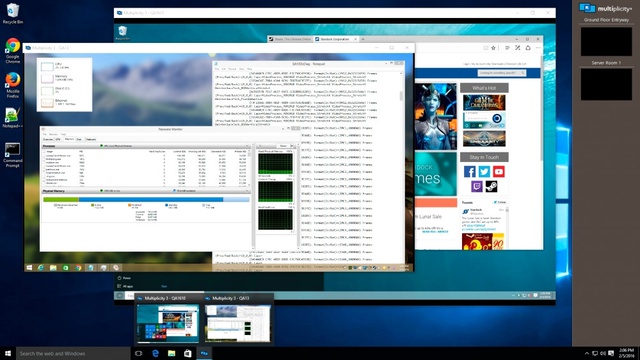Click the favorites star icon in Edge
Viewport: 640px width, 360px height.
pyautogui.click(x=493, y=48)
